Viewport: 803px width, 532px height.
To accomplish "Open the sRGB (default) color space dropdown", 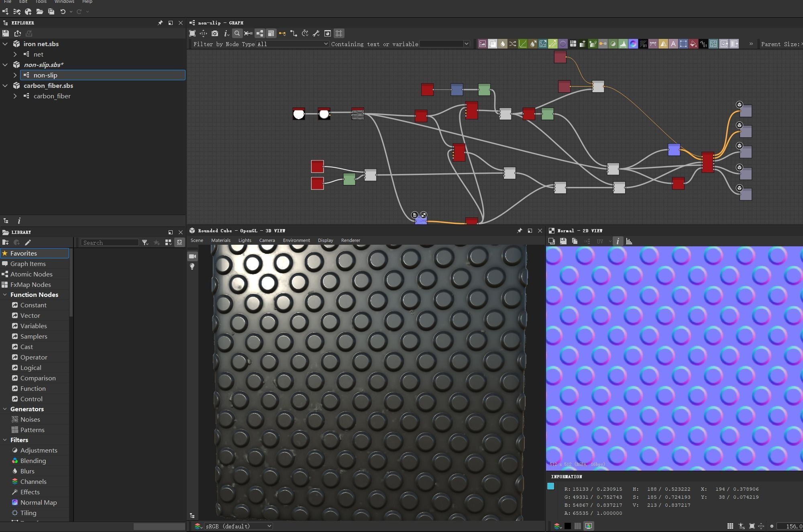I will (x=238, y=526).
